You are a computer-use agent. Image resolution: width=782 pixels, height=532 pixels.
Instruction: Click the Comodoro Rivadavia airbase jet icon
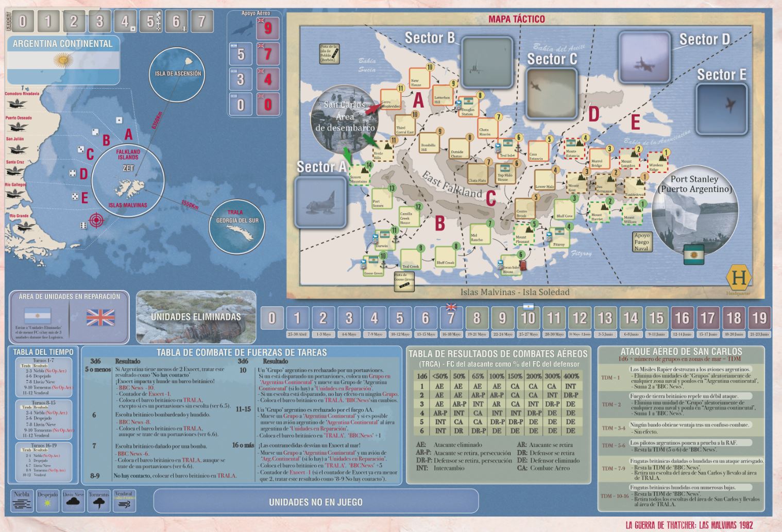click(x=16, y=104)
